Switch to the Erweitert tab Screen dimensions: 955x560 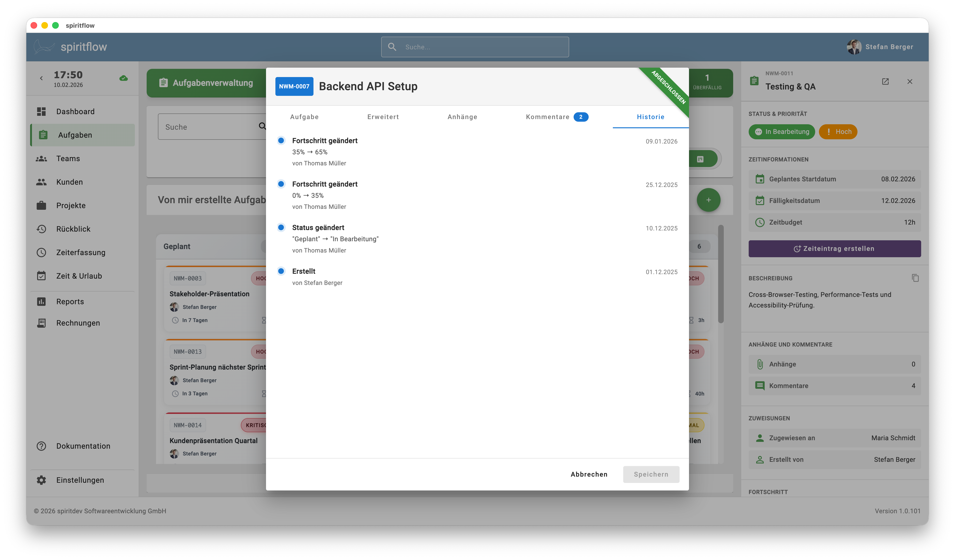pos(383,117)
